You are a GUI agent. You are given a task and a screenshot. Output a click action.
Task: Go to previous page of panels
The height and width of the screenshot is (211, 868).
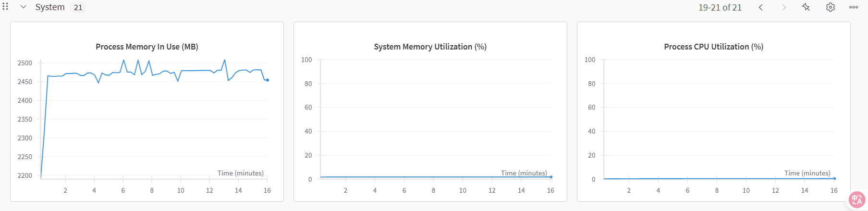tap(761, 7)
